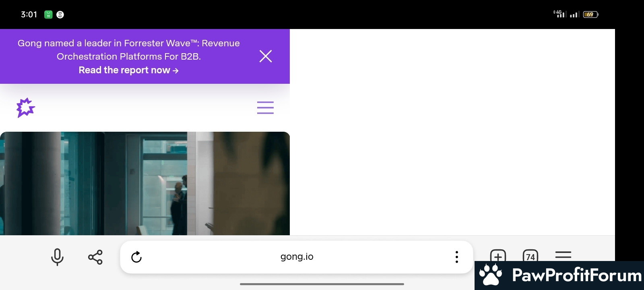Open the purple hamburger site menu

coord(265,108)
